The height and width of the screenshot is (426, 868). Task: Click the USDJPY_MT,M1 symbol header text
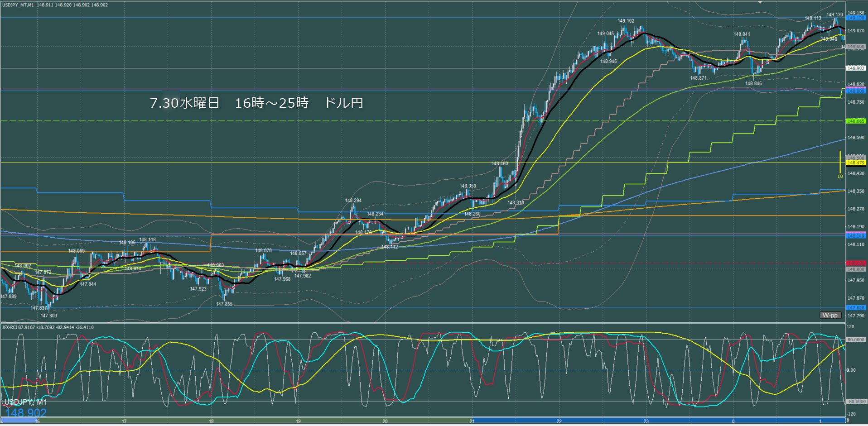[x=17, y=5]
